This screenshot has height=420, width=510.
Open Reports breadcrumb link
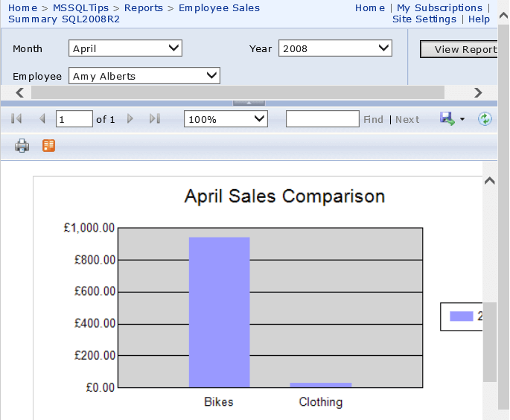[x=144, y=7]
